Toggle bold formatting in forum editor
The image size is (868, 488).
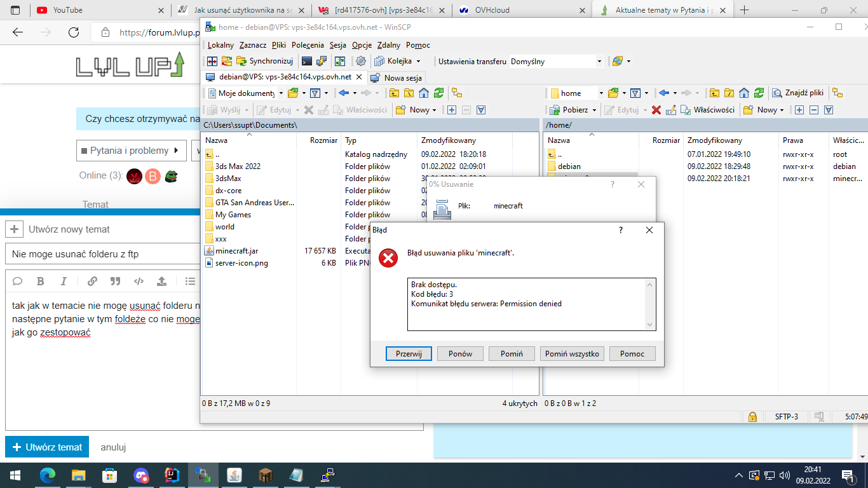click(x=41, y=281)
